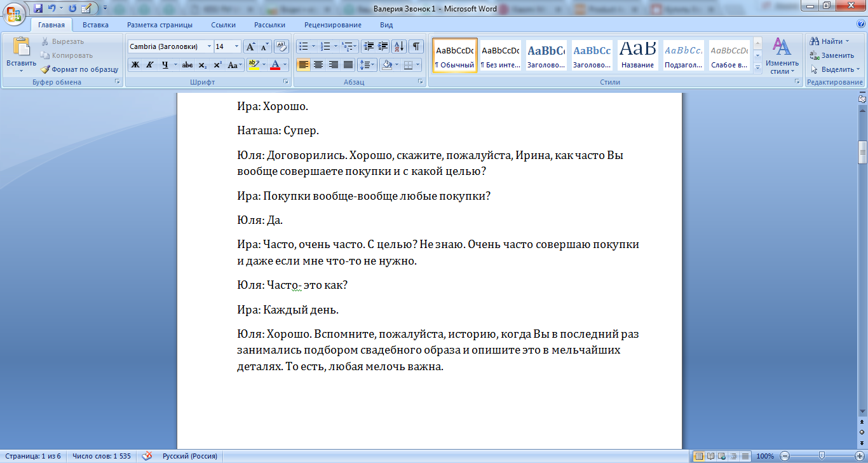The image size is (868, 463).
Task: Go to the Рецензирование tab
Action: click(x=333, y=25)
